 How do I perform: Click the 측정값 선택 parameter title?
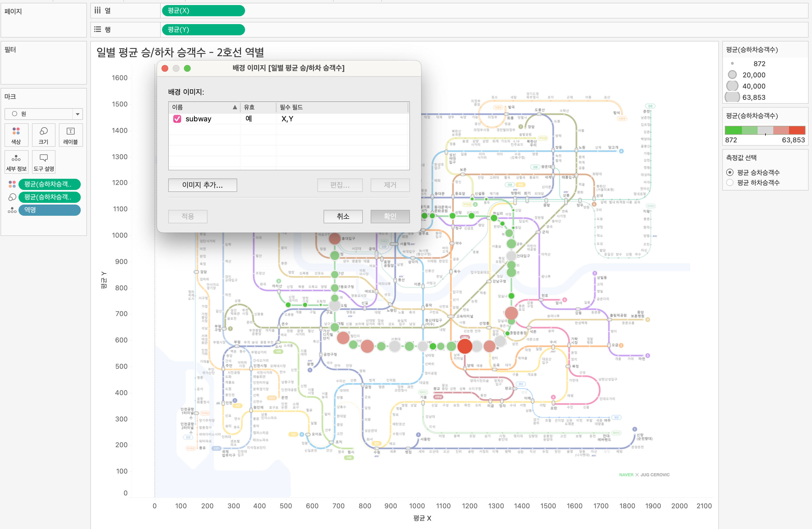click(741, 157)
